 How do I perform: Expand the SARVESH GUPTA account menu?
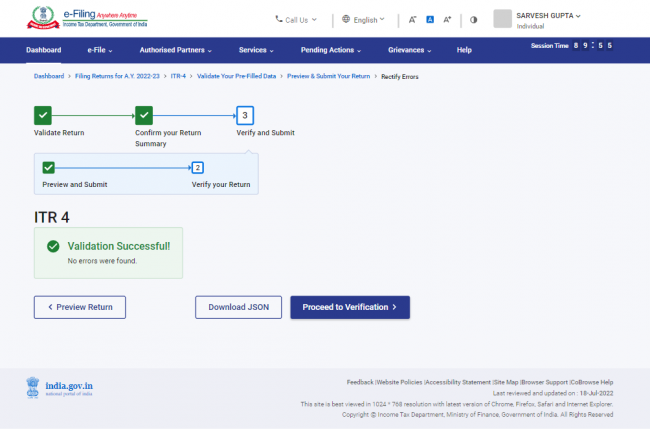coord(549,15)
